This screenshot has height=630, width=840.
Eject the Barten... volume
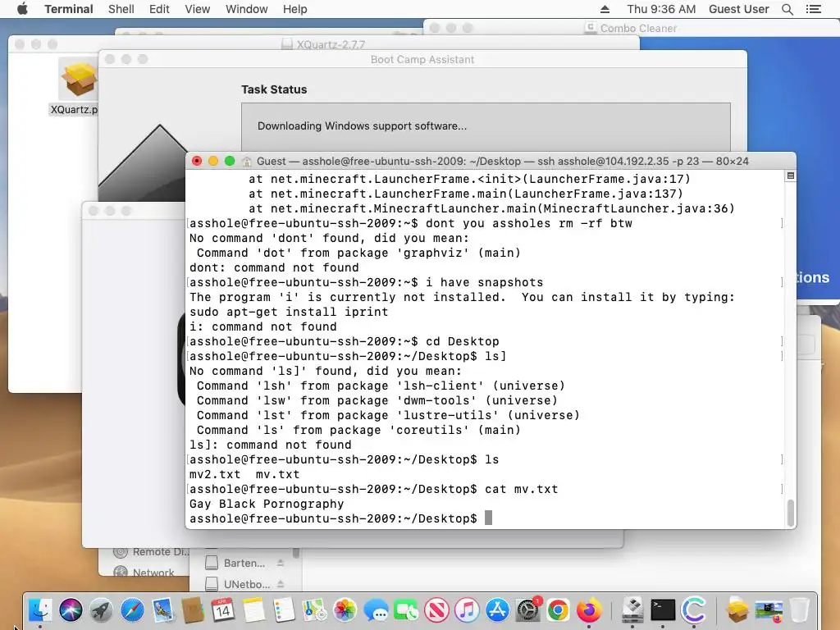pos(281,563)
